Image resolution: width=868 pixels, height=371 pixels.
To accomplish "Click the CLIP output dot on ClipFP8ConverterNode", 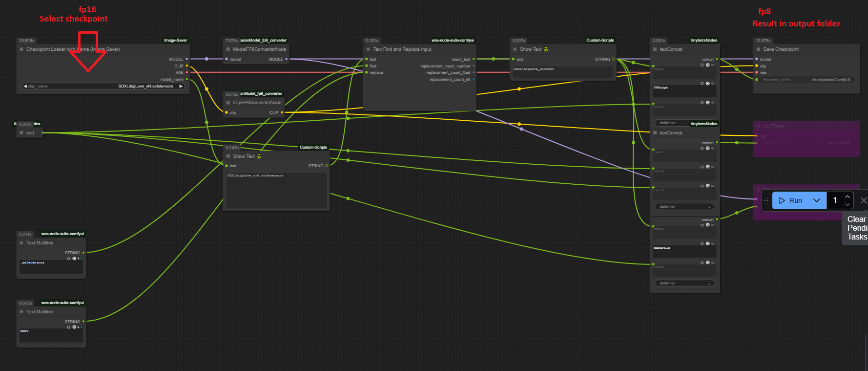I will 282,112.
